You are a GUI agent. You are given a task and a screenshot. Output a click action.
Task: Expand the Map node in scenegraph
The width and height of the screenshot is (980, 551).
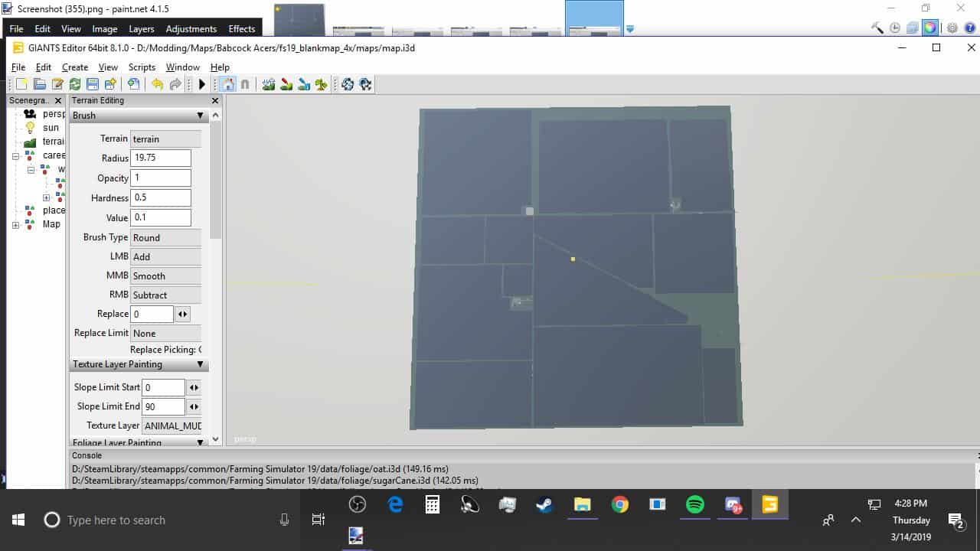15,225
